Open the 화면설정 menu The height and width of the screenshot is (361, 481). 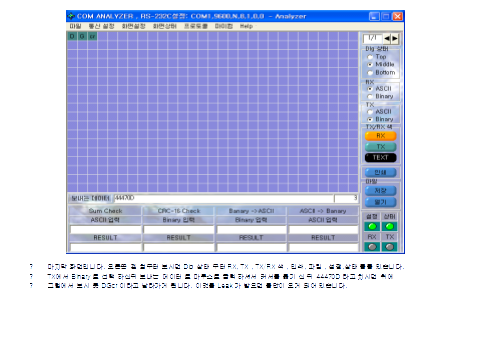pos(133,26)
